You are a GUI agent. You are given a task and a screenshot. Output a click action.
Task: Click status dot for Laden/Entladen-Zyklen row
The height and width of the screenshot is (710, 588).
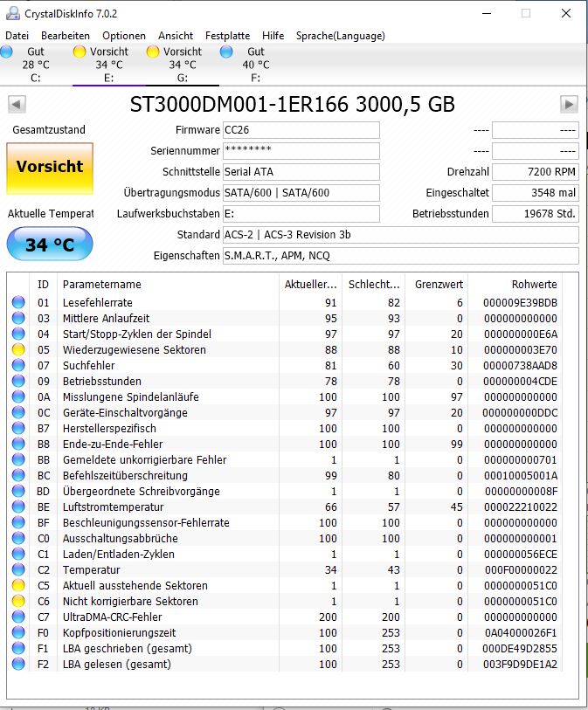pos(18,554)
